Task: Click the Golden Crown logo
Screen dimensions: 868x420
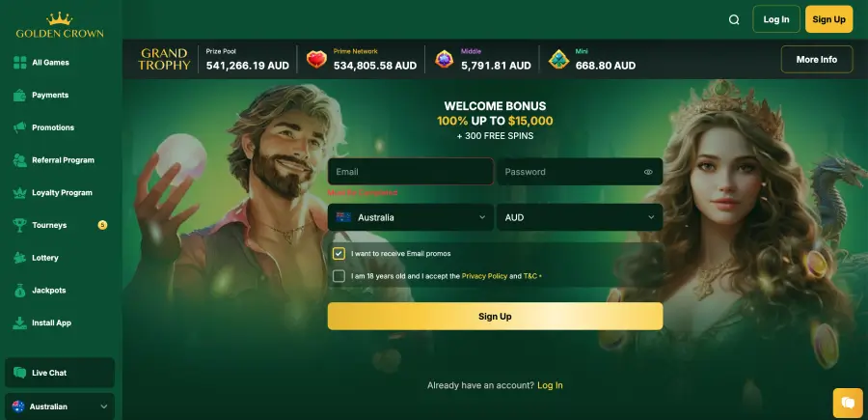Action: pyautogui.click(x=60, y=25)
